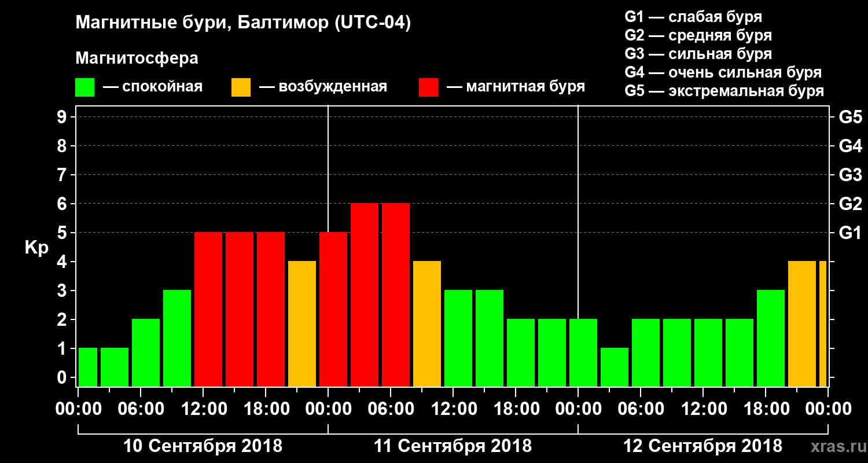Click the '18:00' tick label above 12 Сентября

click(766, 409)
